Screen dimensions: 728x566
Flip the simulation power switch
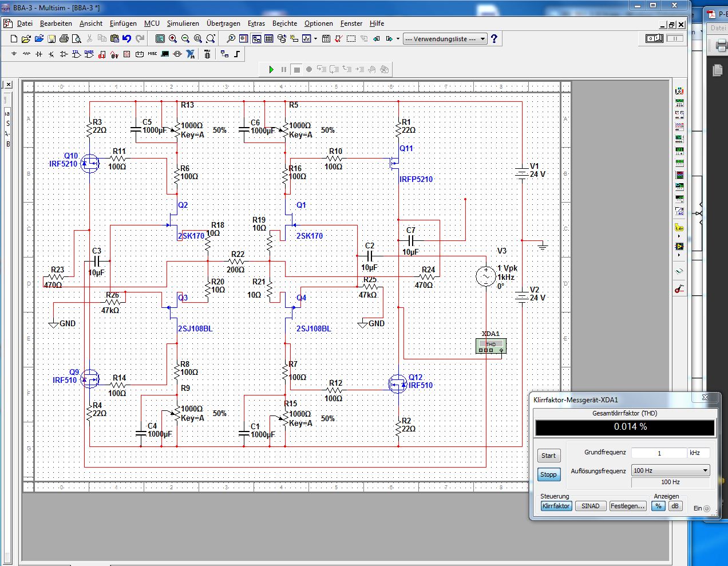click(x=655, y=38)
